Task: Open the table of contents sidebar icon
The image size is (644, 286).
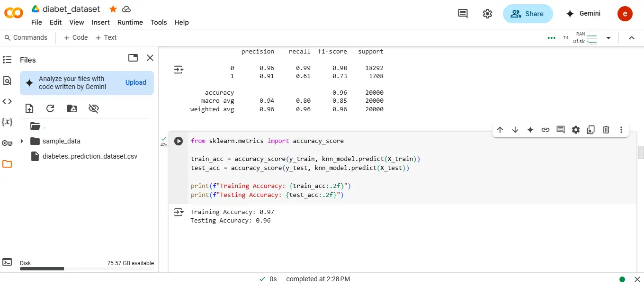Action: coord(7,60)
